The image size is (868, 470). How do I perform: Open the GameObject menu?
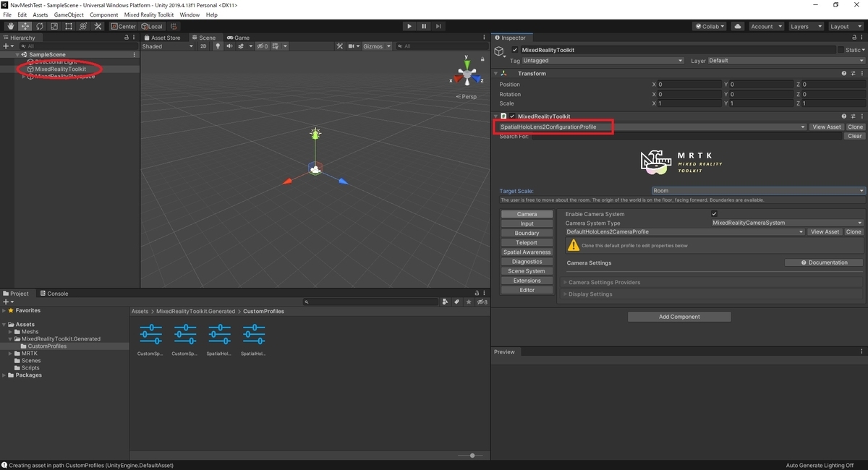(69, 14)
